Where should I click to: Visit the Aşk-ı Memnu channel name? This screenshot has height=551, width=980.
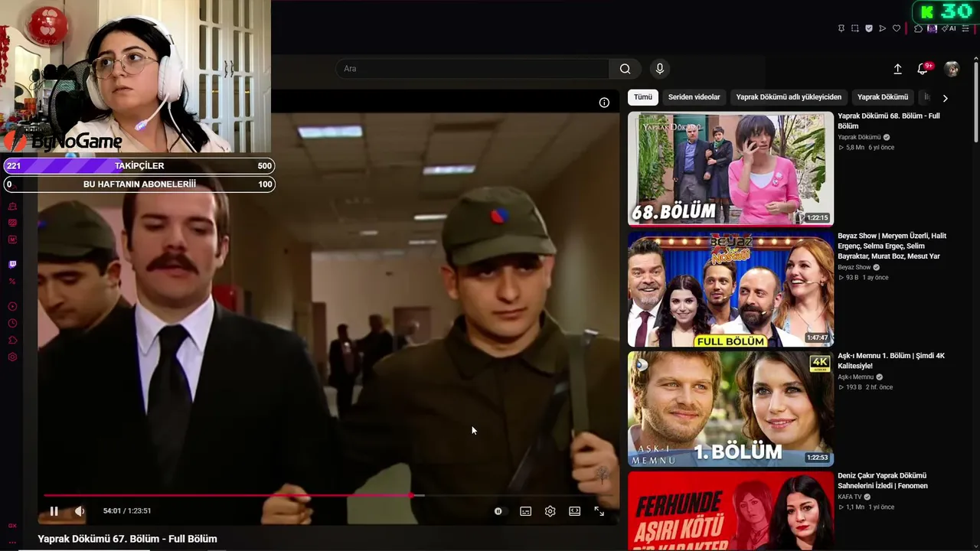tap(855, 377)
